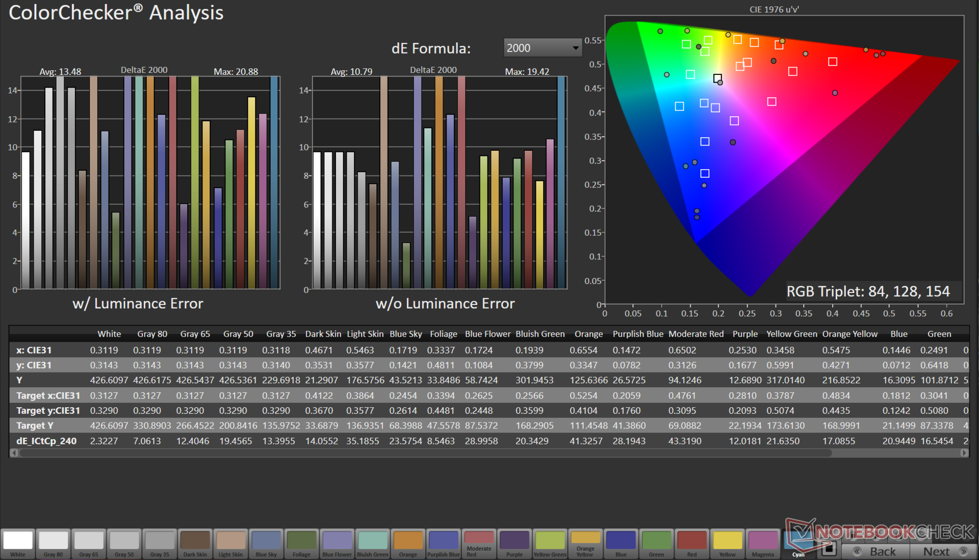This screenshot has width=979, height=560.
Task: Click the Blue Flower column header
Action: [x=487, y=334]
